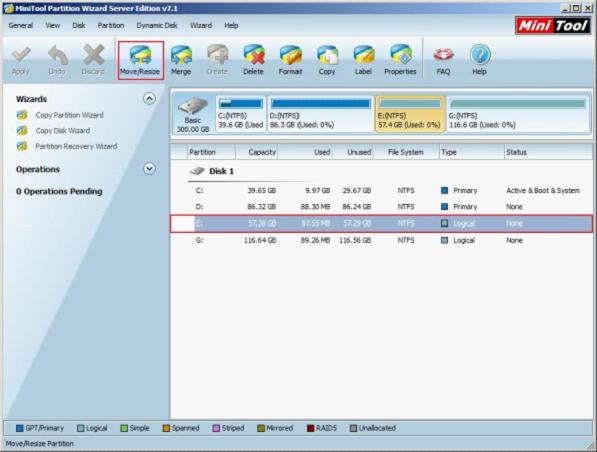Click the RAID5 legend color swatch
Viewport: 597px width, 452px height.
[310, 428]
